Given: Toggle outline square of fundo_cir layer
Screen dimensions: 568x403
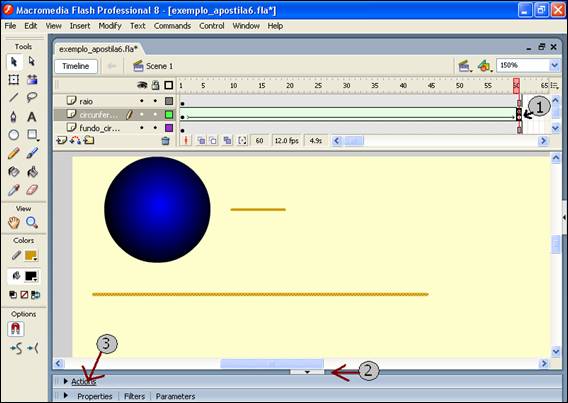Looking at the screenshot, I should tap(169, 128).
